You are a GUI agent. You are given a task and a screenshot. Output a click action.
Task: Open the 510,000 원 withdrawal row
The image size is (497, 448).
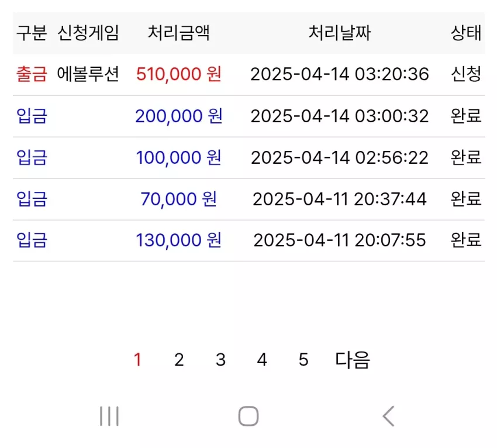click(x=249, y=74)
